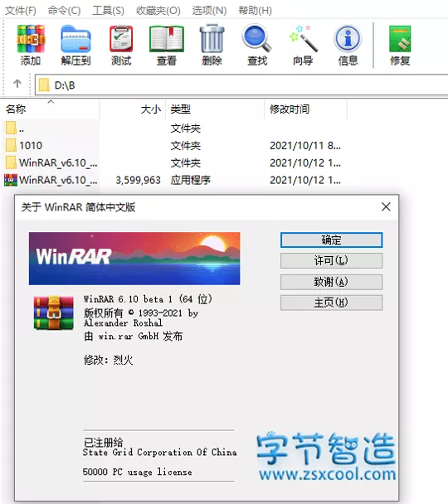The width and height of the screenshot is (448, 504).
Task: Go up one folder level arrow
Action: click(x=17, y=85)
